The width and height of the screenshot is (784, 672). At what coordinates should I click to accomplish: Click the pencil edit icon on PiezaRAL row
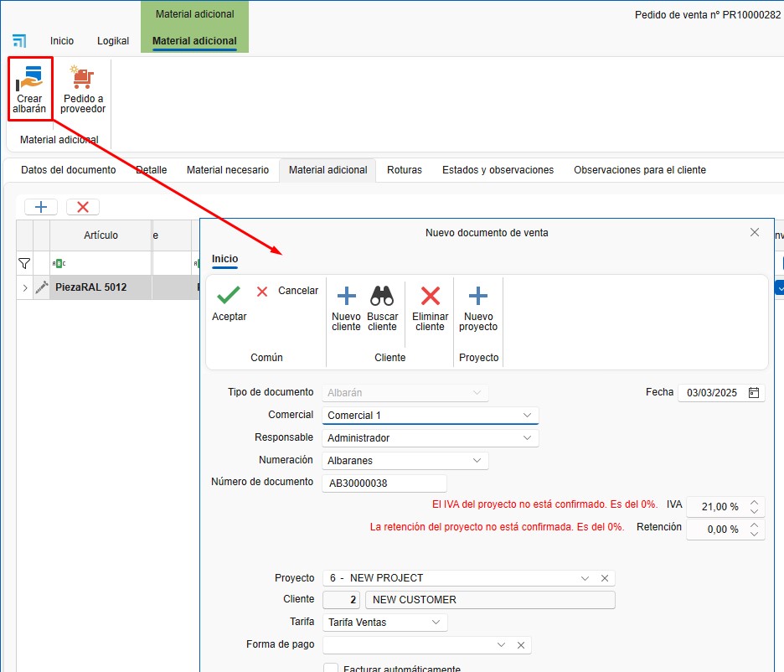click(x=42, y=287)
